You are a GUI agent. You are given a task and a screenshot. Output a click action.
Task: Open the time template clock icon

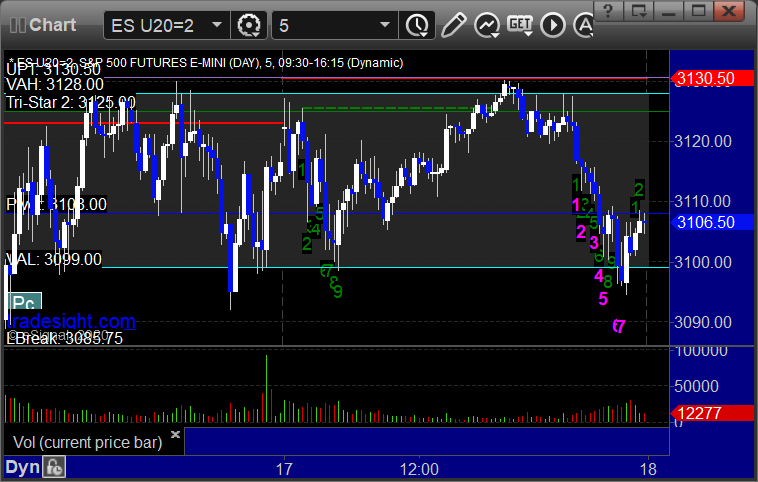[x=417, y=25]
